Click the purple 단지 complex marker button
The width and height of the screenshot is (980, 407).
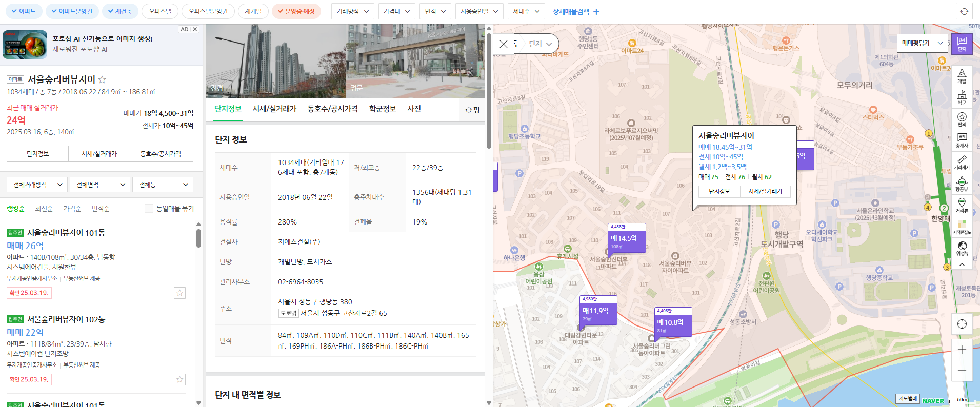962,44
